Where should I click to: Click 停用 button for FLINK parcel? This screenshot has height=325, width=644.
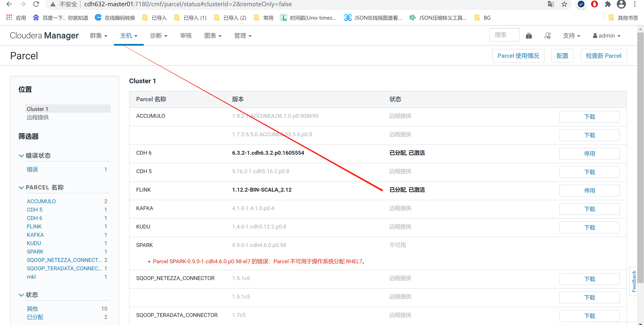589,190
